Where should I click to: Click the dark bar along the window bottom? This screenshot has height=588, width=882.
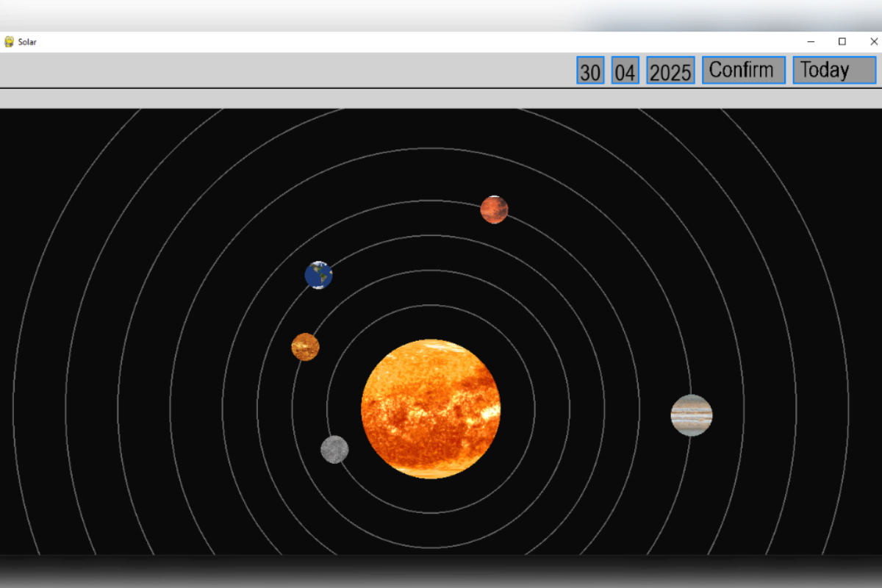(441, 571)
